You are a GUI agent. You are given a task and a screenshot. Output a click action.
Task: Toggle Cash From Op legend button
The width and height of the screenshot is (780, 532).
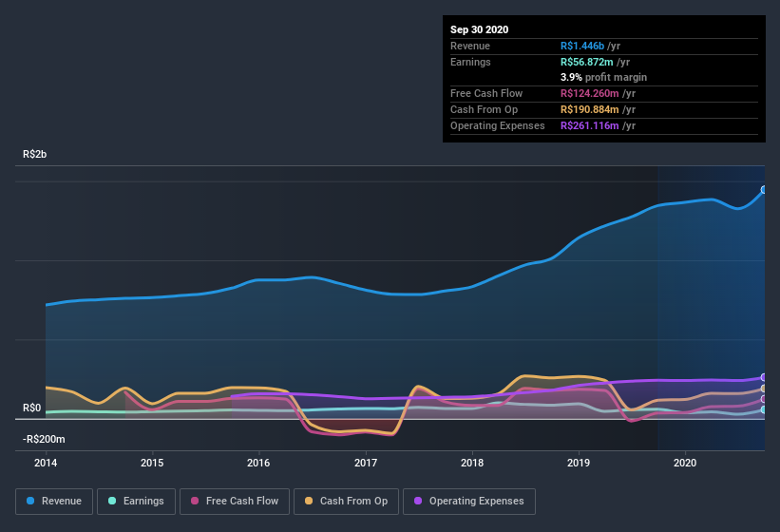346,502
